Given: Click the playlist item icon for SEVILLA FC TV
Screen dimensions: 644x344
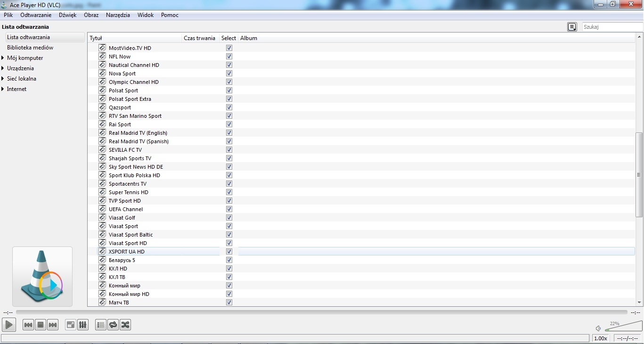Looking at the screenshot, I should (102, 149).
